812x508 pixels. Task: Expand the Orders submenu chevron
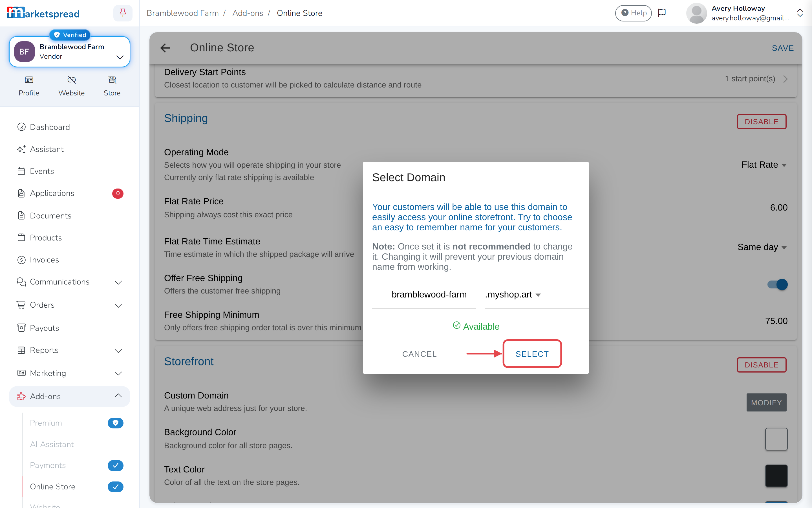click(x=118, y=306)
